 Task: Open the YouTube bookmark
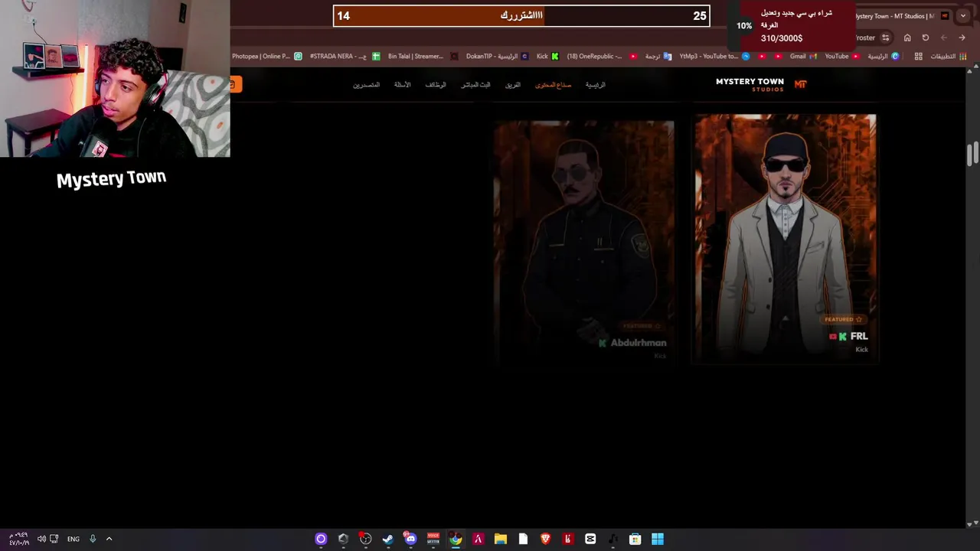(x=842, y=56)
